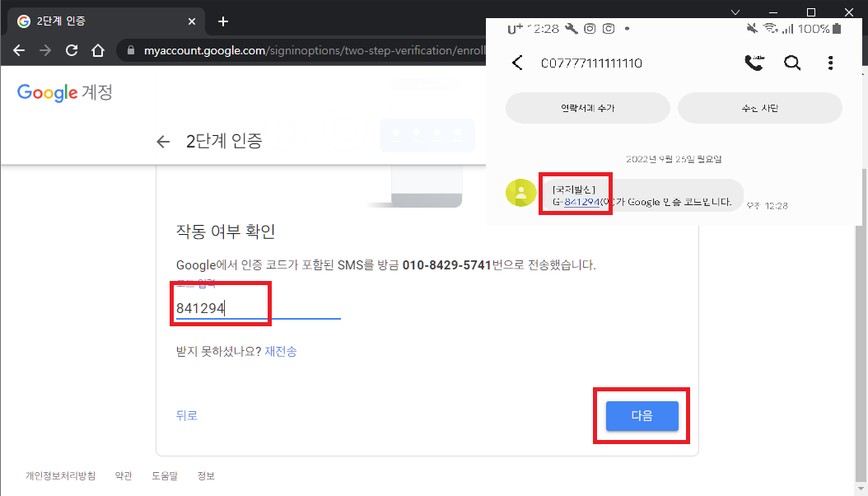Open a new tab with the plus button

(223, 21)
